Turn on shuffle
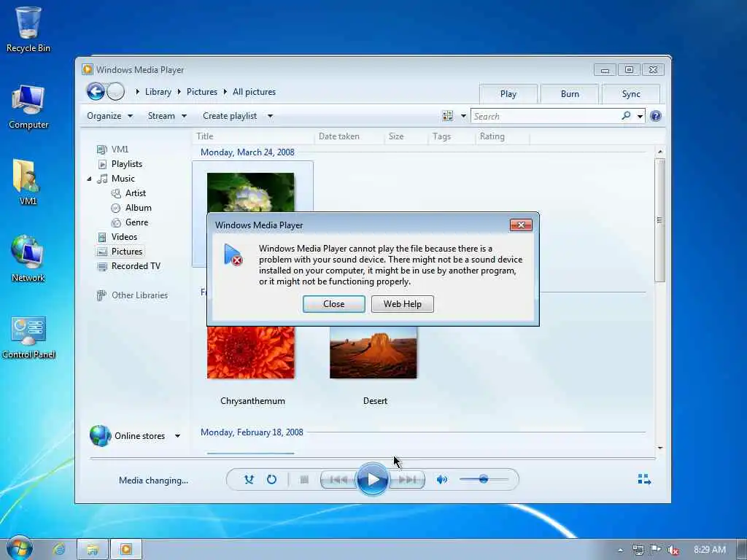The height and width of the screenshot is (560, 747). 249,480
